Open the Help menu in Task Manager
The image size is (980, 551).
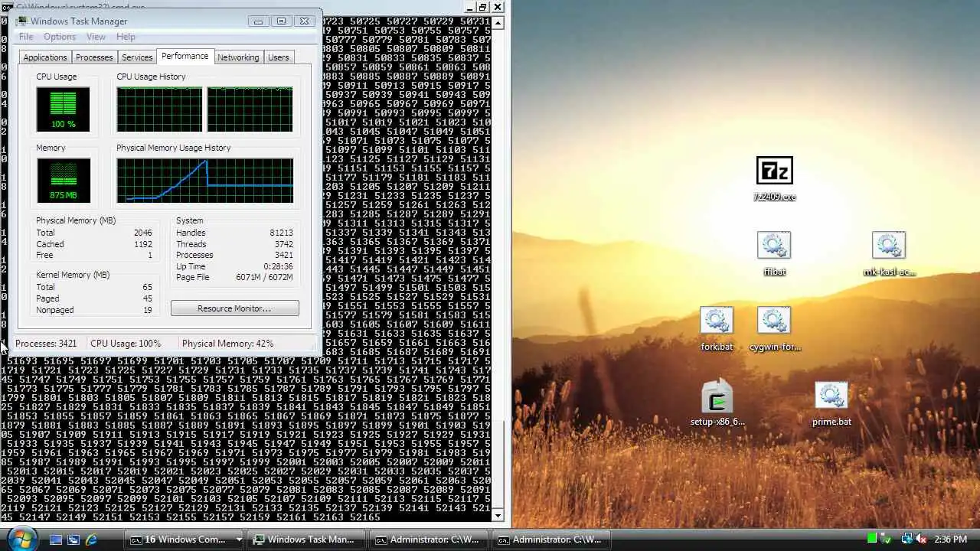click(126, 37)
